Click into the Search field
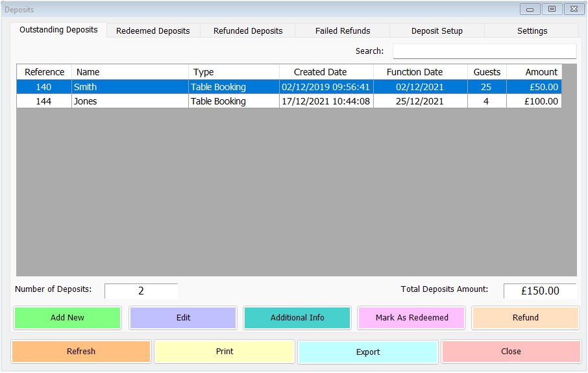The image size is (588, 373). tap(485, 51)
